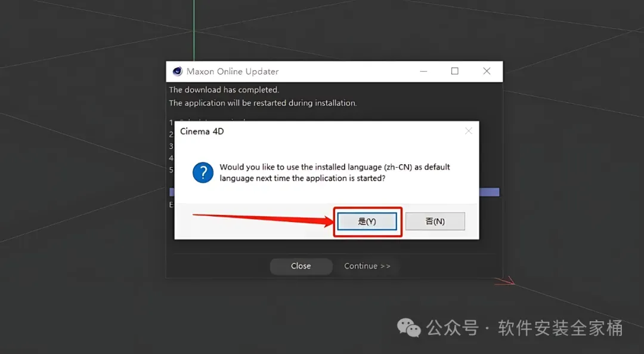Maximize the Maxon Online Updater window
This screenshot has height=354, width=644.
(454, 71)
